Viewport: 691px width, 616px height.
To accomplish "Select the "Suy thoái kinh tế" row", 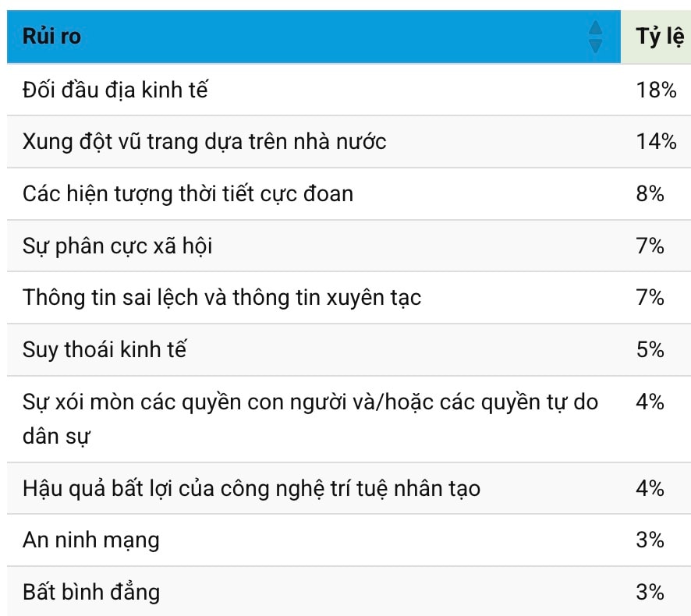I will pyautogui.click(x=105, y=349).
